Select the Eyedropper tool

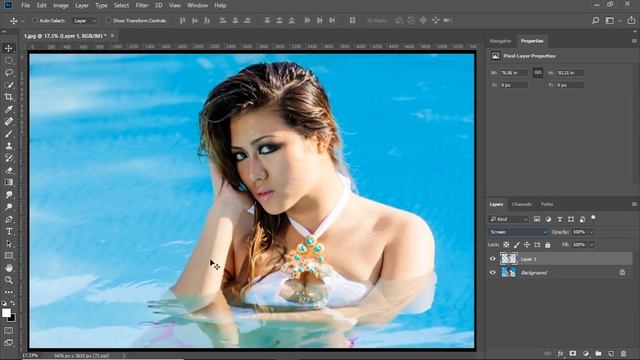9,109
